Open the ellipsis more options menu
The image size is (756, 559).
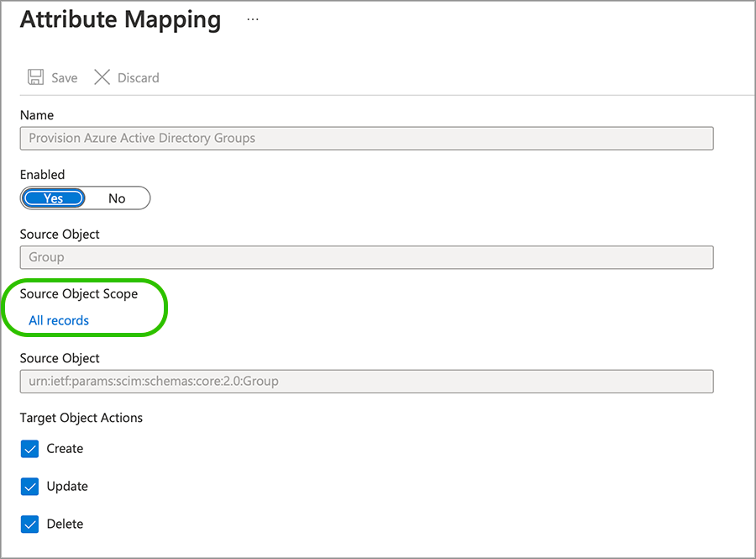pos(253,19)
